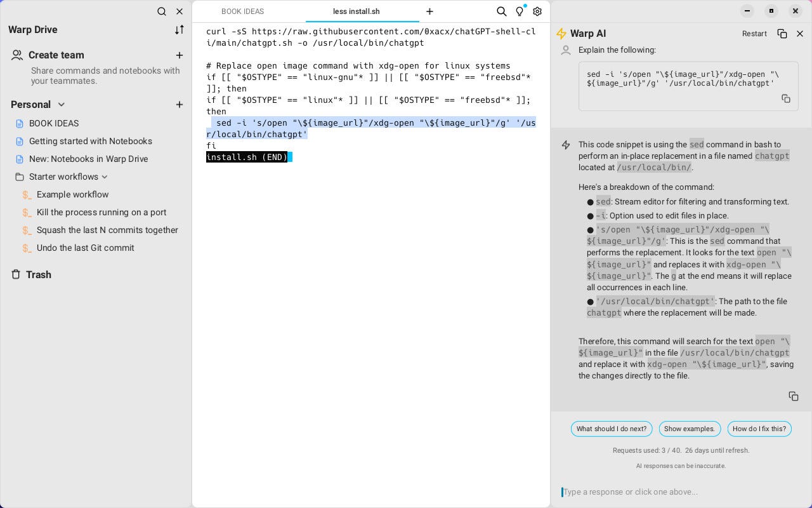
Task: Close the Warp Drive panel
Action: point(180,11)
